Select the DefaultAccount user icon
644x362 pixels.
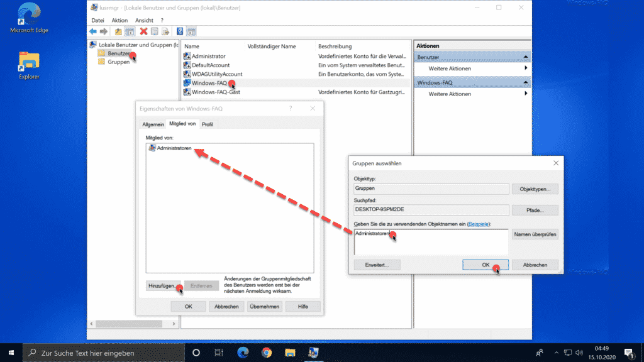click(187, 65)
